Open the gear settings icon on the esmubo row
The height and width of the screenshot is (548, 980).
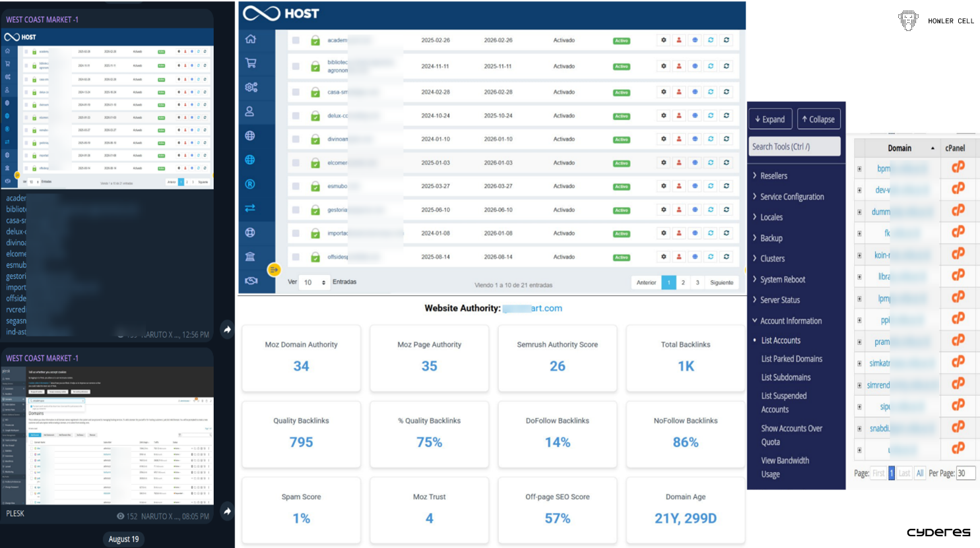tap(663, 186)
